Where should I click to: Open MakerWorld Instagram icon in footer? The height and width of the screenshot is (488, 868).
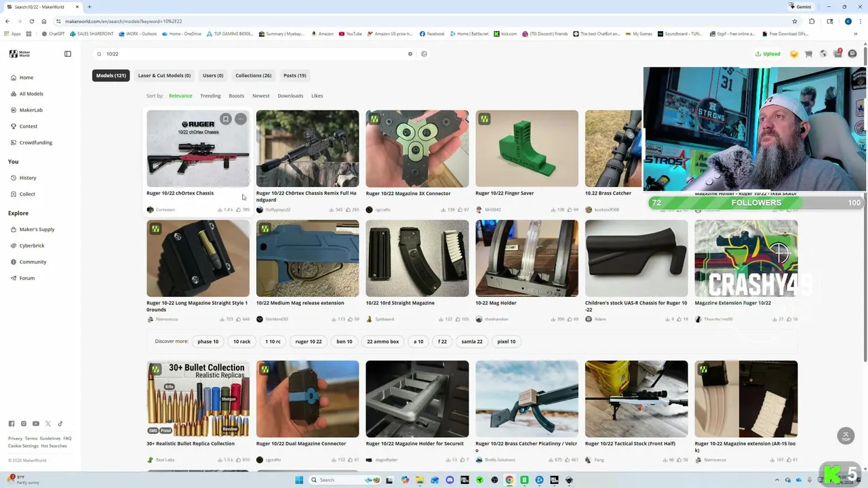(x=24, y=424)
